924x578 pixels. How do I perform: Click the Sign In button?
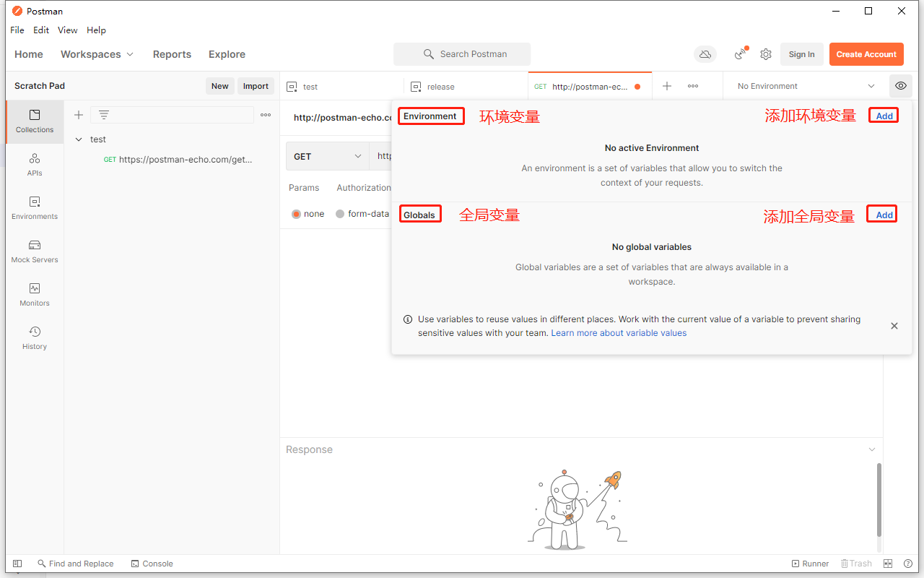[x=802, y=54]
